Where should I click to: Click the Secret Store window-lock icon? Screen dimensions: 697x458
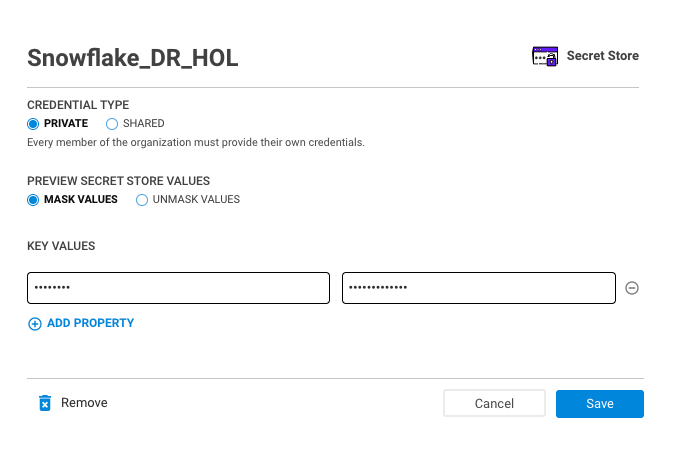pyautogui.click(x=545, y=56)
